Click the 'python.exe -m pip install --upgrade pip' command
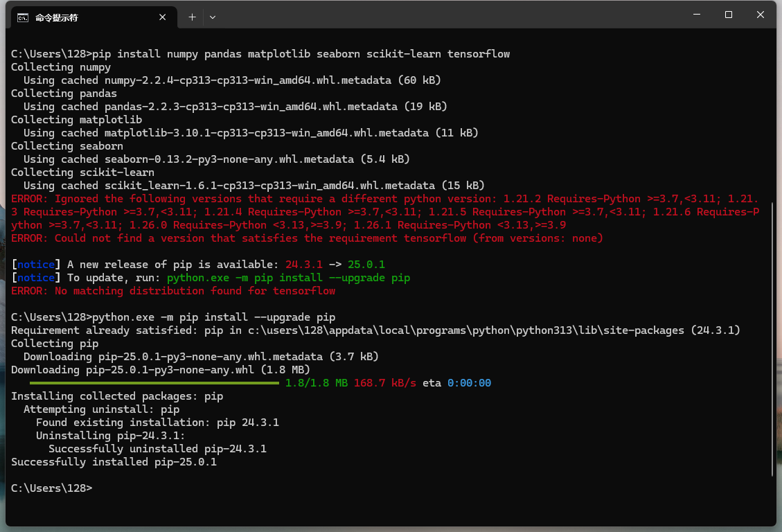 pyautogui.click(x=213, y=317)
